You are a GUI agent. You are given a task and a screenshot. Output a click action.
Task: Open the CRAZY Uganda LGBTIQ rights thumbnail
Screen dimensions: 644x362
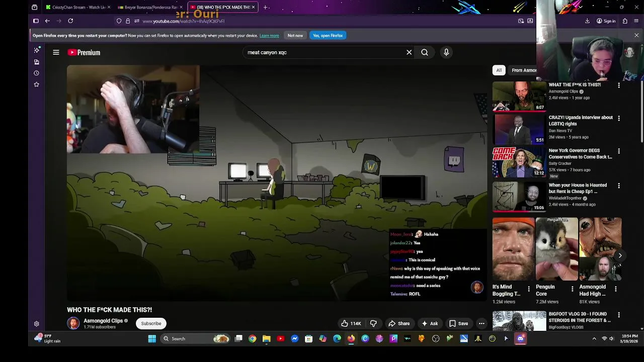point(519,129)
